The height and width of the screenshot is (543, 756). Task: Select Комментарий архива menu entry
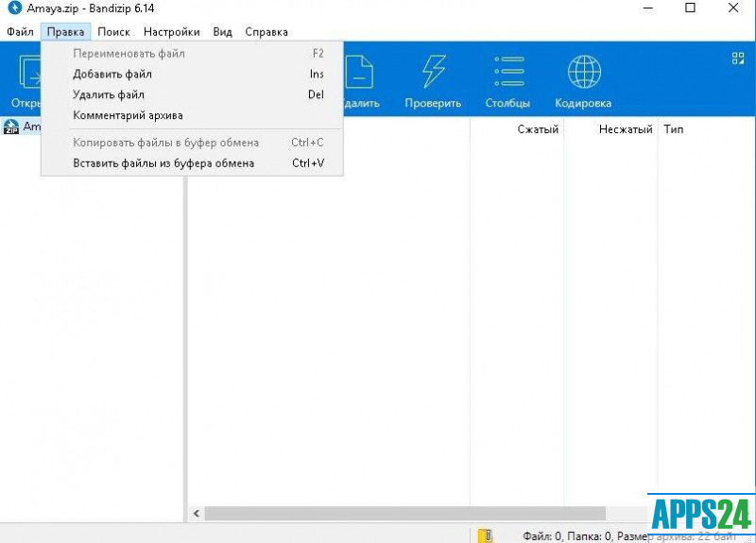(x=193, y=115)
